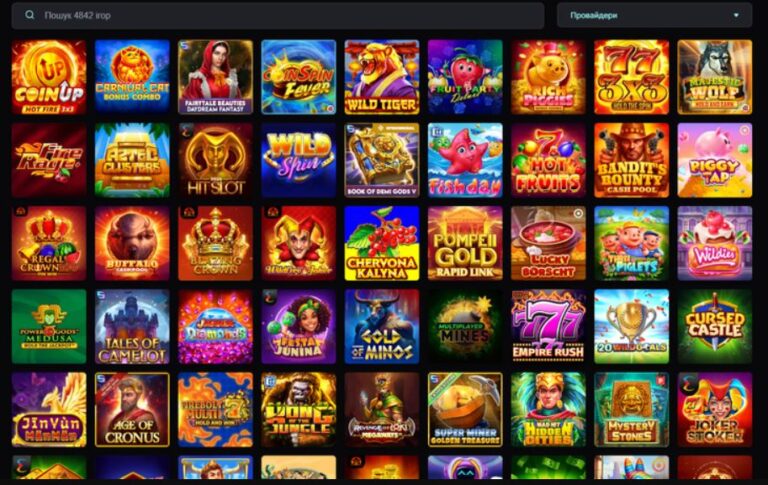Open the Chervona Kalyna game tile
Screen dimensions: 768x485
[382, 243]
